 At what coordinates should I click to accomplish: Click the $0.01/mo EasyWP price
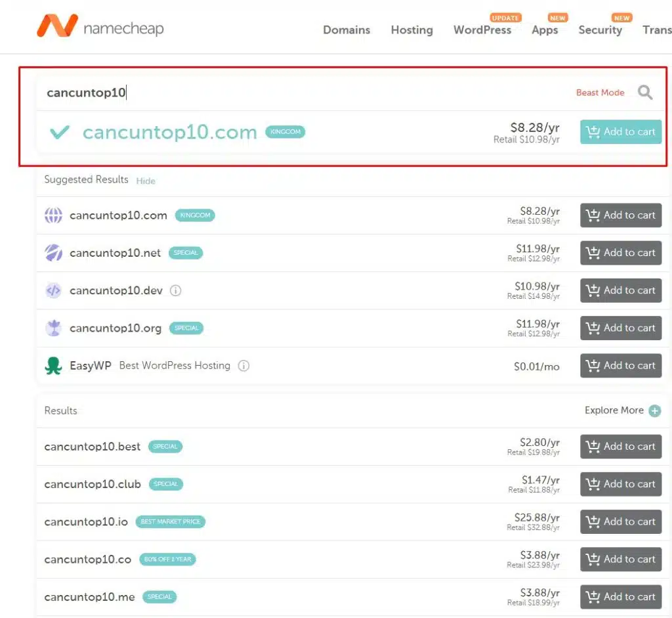[x=537, y=366]
